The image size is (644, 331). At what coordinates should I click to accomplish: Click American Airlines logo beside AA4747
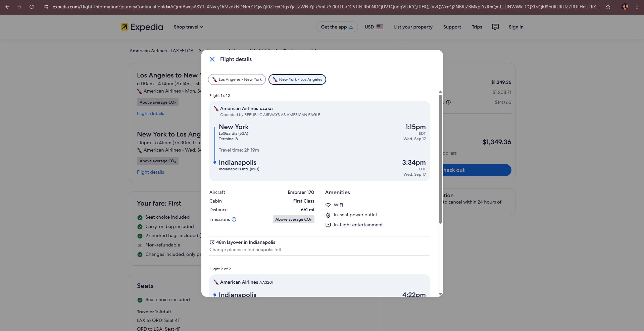coord(216,108)
